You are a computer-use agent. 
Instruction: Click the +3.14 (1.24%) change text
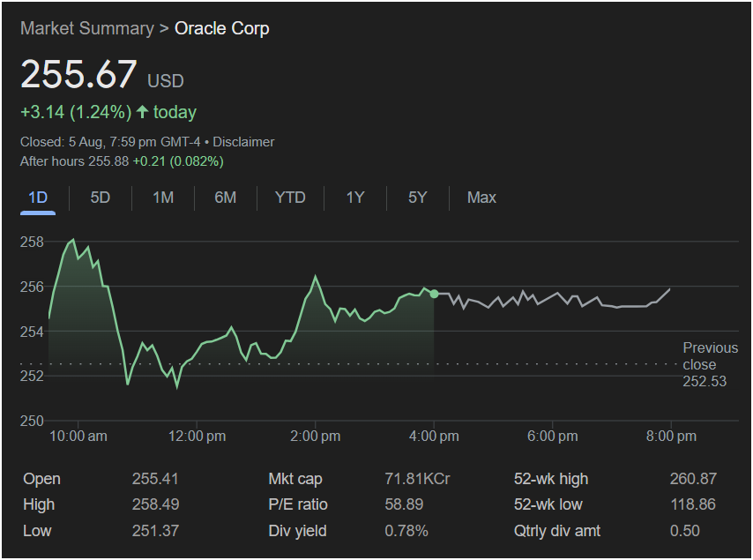[76, 112]
